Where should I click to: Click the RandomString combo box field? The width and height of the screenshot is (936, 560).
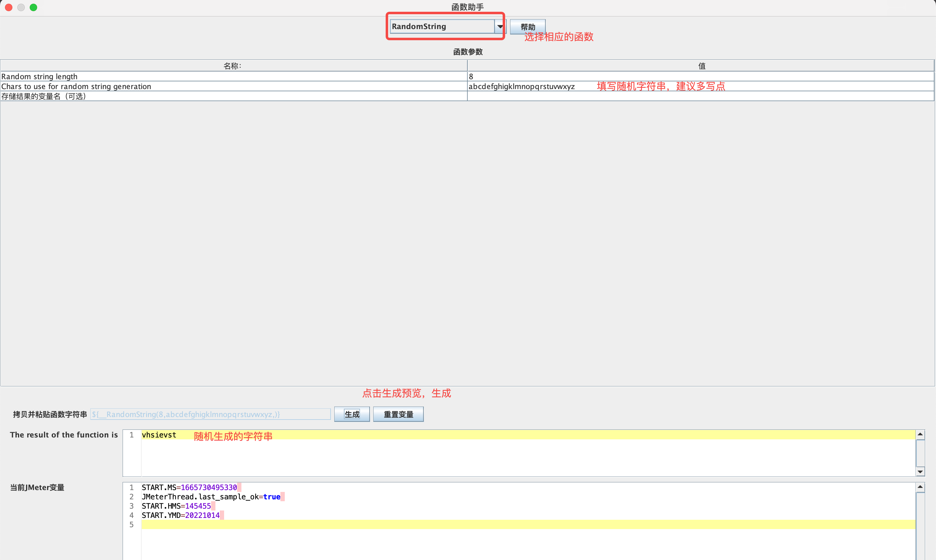[x=442, y=26]
